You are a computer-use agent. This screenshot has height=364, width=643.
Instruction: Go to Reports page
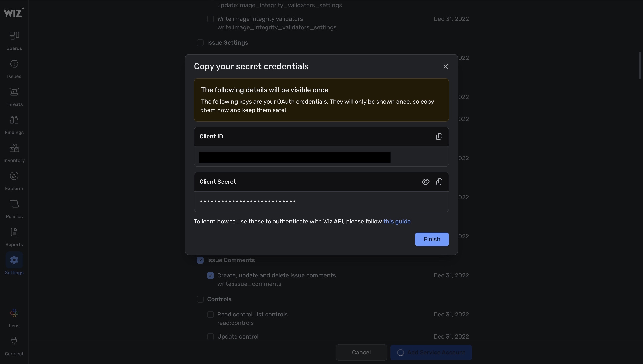click(14, 237)
